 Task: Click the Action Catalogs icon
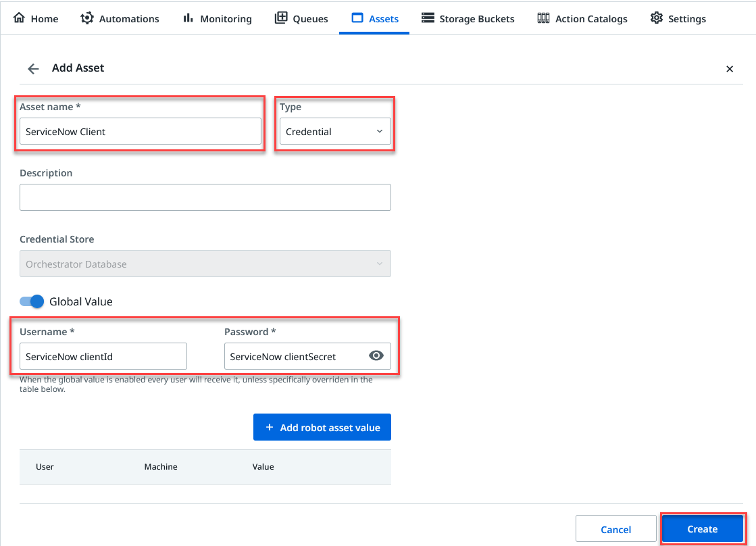[x=543, y=18]
